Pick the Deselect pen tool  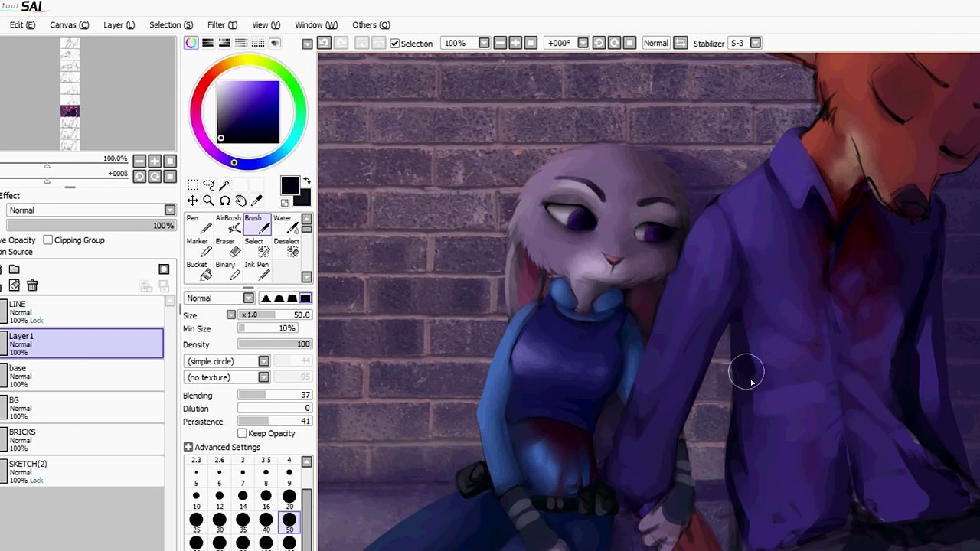point(286,247)
